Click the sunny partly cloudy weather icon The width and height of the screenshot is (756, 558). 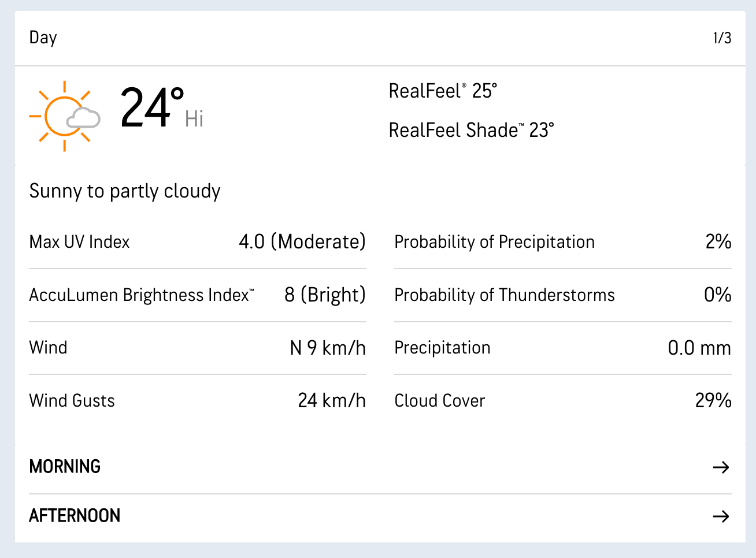point(64,116)
